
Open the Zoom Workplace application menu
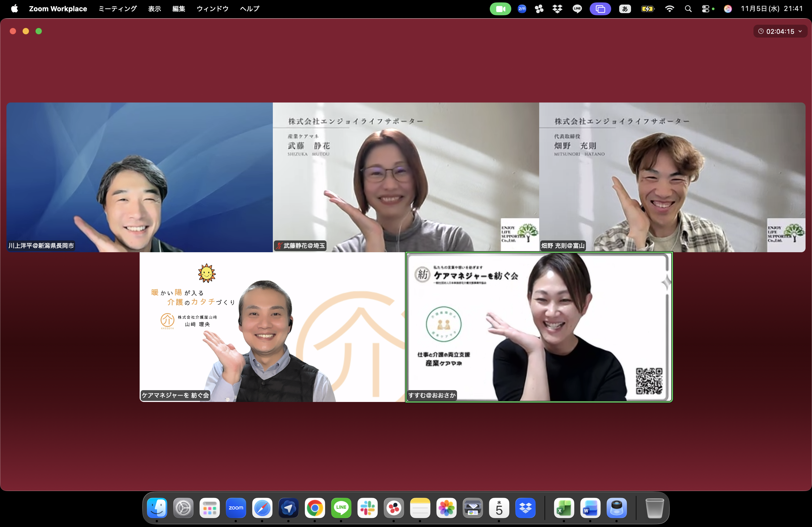[x=58, y=9]
